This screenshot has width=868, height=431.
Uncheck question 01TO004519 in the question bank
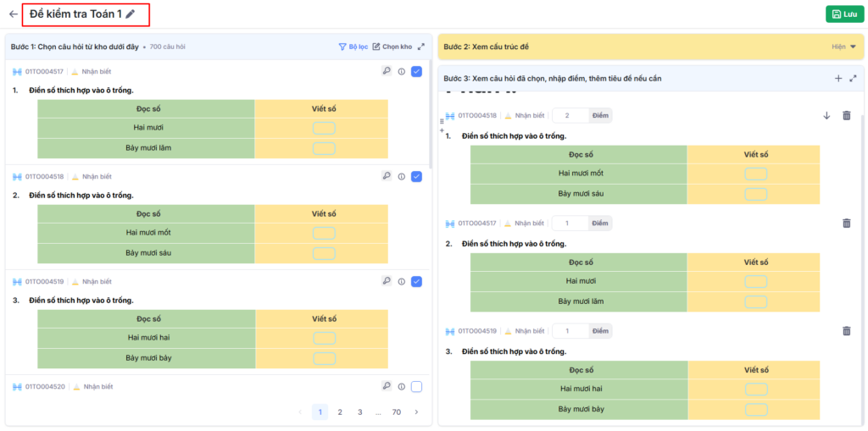tap(416, 282)
